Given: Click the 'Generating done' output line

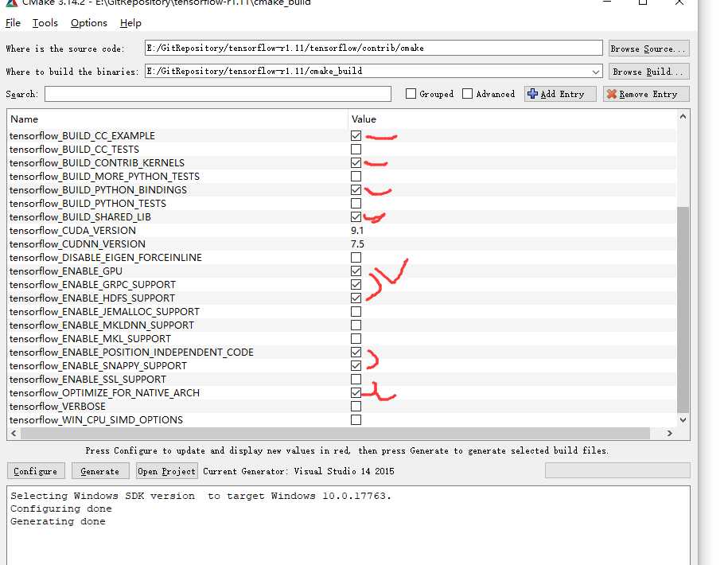Looking at the screenshot, I should pos(58,521).
